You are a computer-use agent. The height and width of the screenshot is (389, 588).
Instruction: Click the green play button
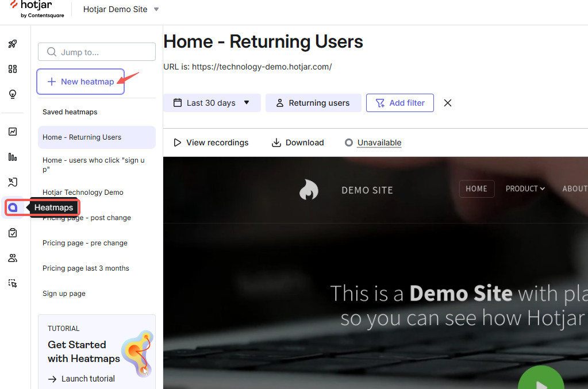[x=541, y=379]
